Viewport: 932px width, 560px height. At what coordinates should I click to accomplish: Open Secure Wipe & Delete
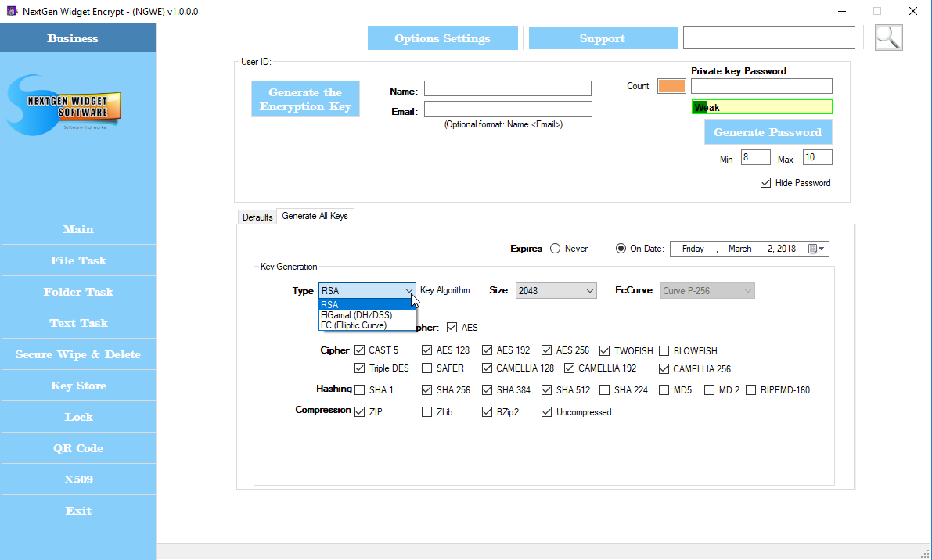(x=78, y=354)
